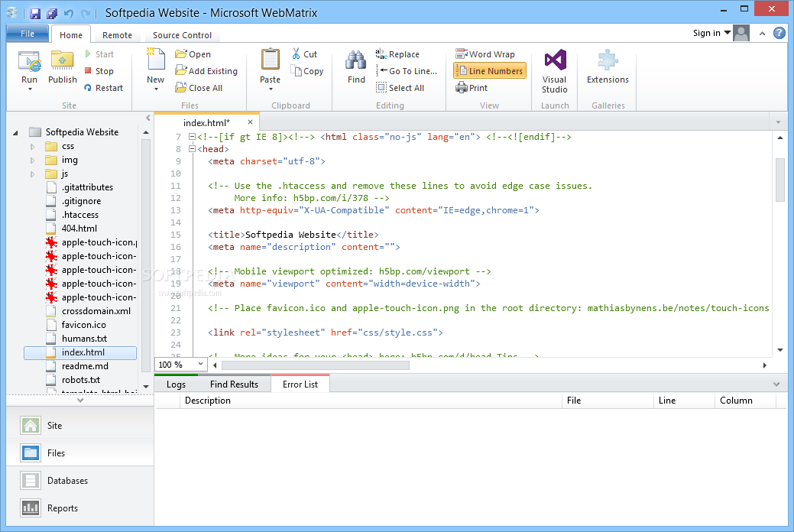This screenshot has height=532, width=794.
Task: Expand the js folder
Action: (32, 174)
